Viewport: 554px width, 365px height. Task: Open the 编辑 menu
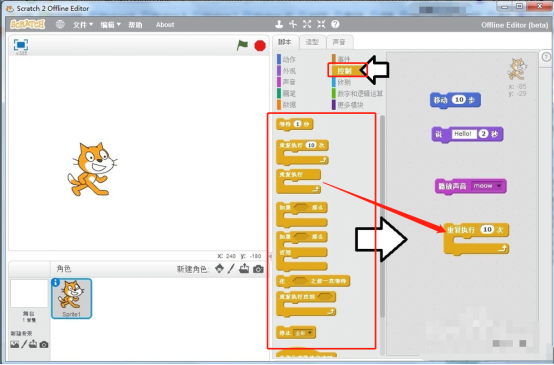[110, 25]
